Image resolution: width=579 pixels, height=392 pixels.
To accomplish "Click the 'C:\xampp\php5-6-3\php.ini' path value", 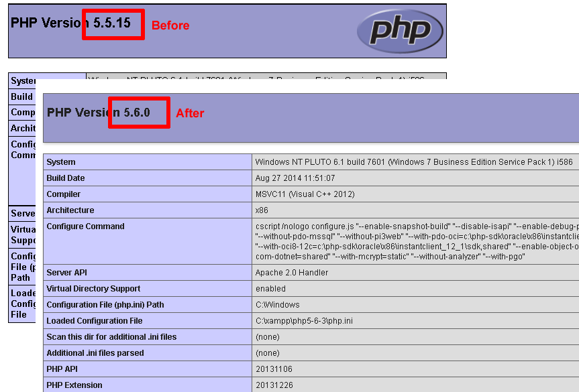I will 304,321.
